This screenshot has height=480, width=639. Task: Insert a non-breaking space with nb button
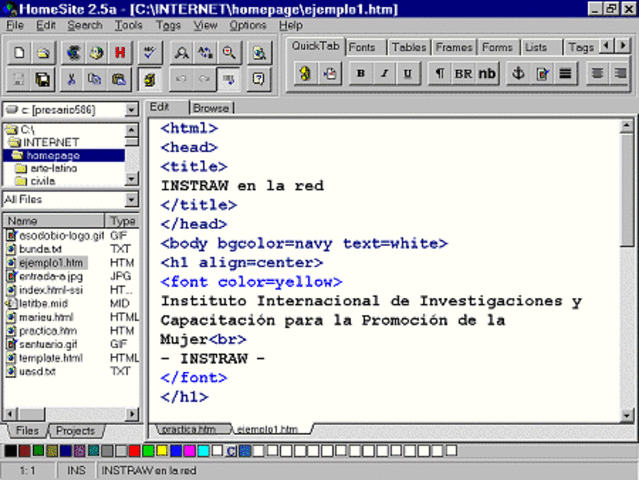coord(487,74)
